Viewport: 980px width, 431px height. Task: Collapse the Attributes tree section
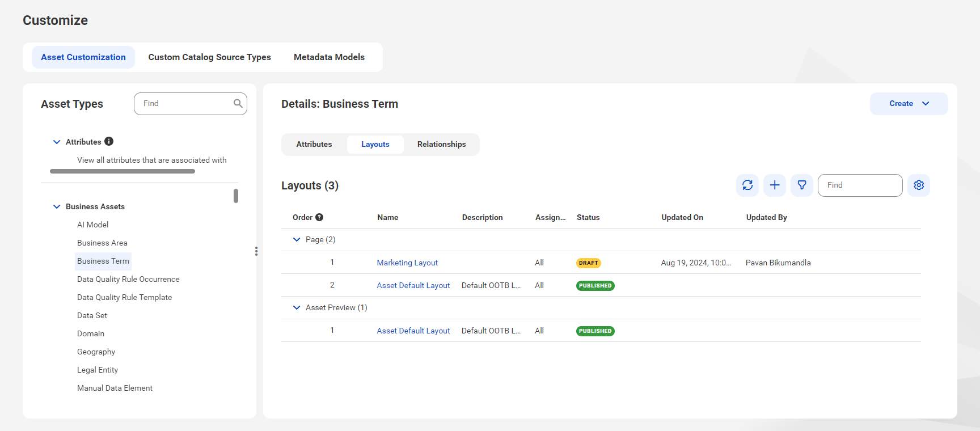coord(57,142)
